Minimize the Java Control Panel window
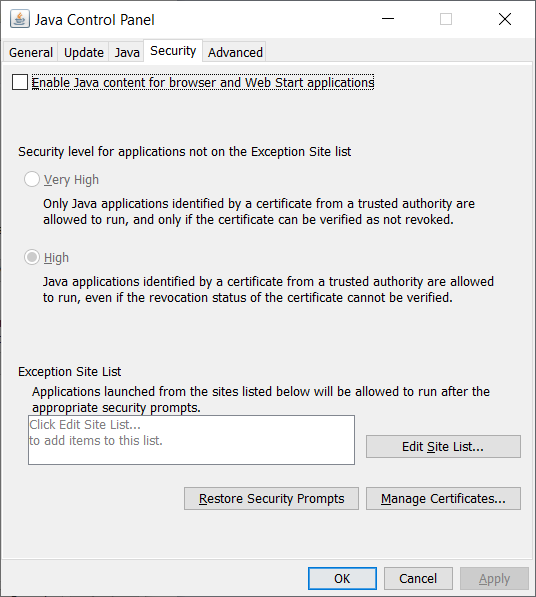The height and width of the screenshot is (597, 536). (x=388, y=19)
